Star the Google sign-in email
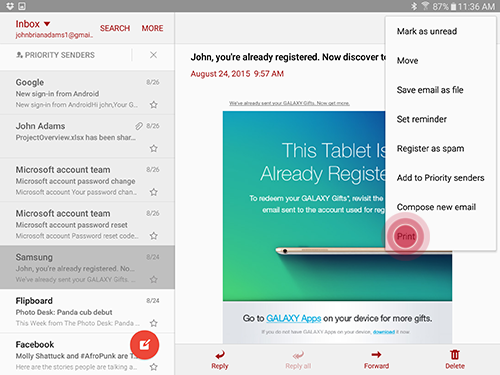500x375 pixels. pos(153,105)
